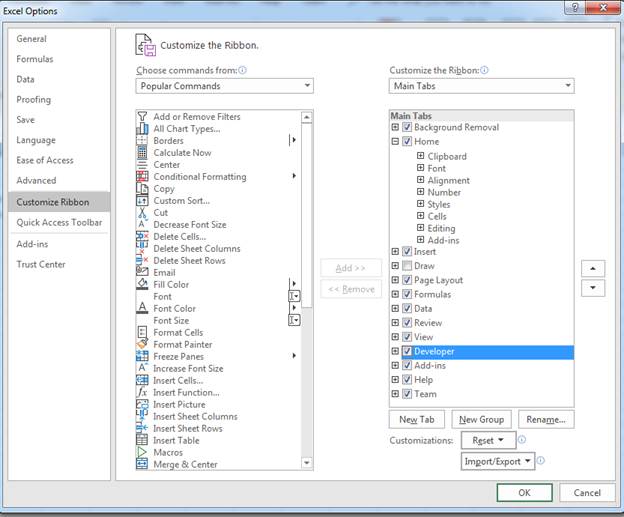Uncheck the Background Removal tab checkbox

coord(407,127)
